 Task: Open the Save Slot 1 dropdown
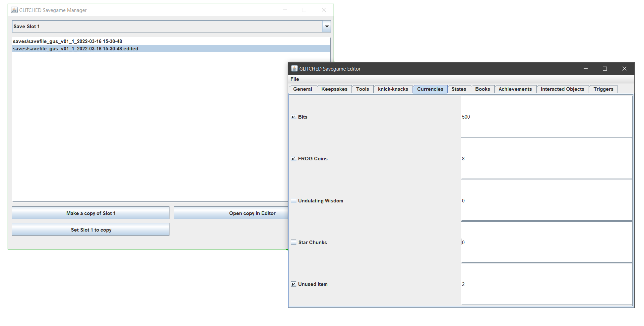pyautogui.click(x=327, y=26)
